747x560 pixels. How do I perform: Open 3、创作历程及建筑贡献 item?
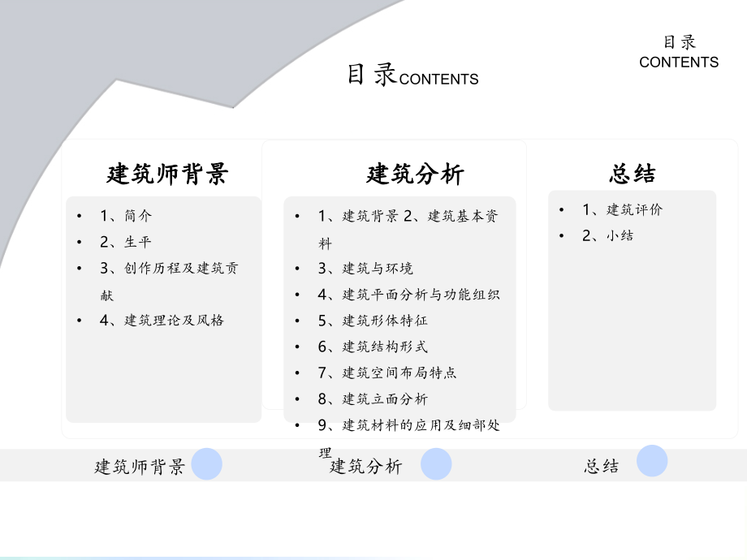coord(169,281)
